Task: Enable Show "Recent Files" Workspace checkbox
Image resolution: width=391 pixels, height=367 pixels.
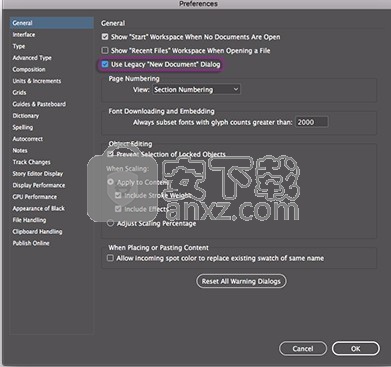Action: 105,50
